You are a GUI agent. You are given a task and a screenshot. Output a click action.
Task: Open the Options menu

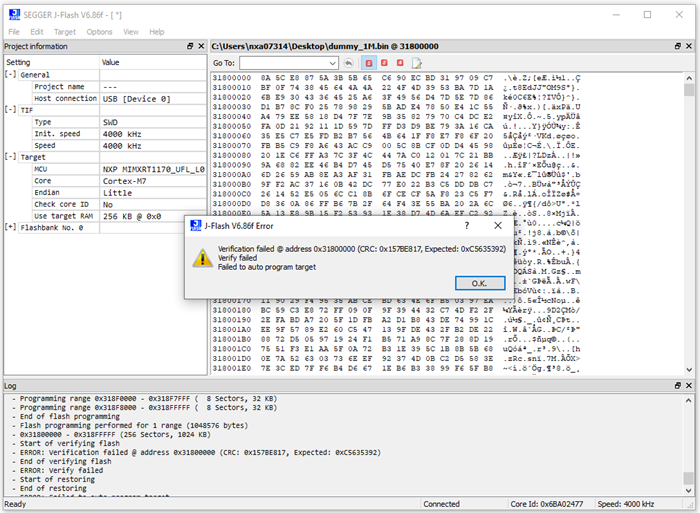point(99,32)
